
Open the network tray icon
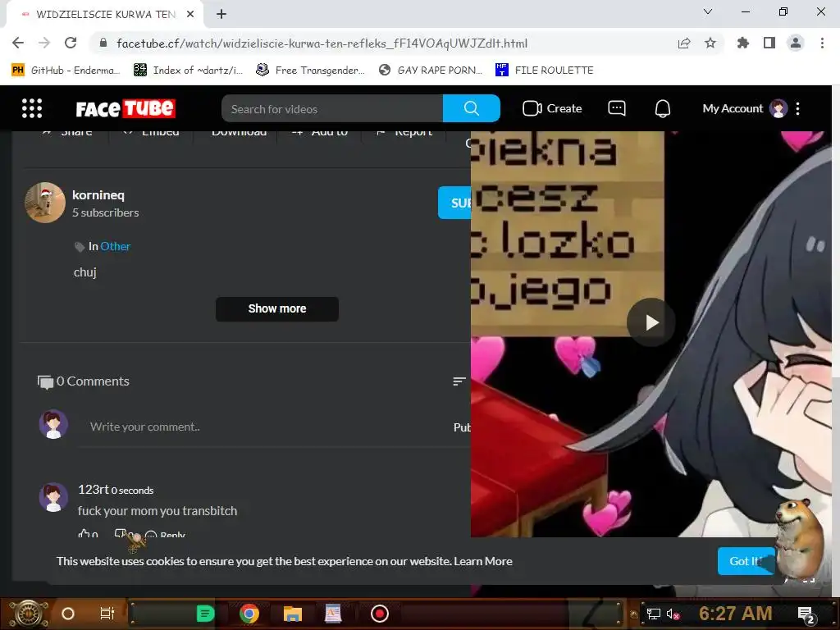(x=653, y=614)
